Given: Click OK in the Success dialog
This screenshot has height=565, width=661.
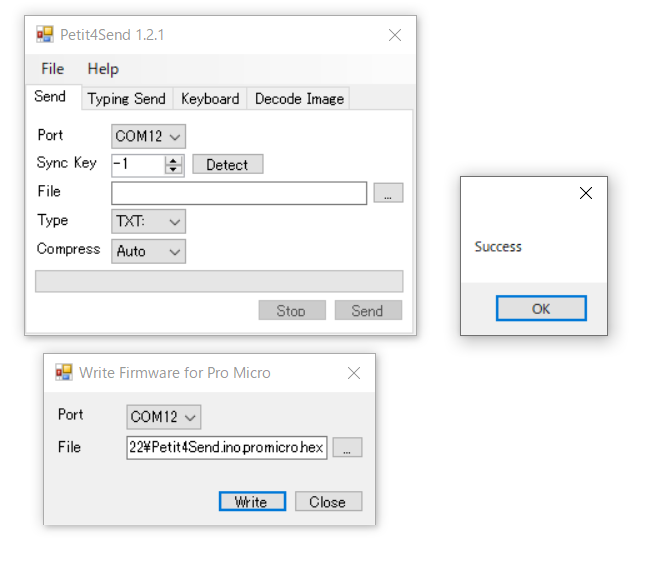Looking at the screenshot, I should pos(541,308).
